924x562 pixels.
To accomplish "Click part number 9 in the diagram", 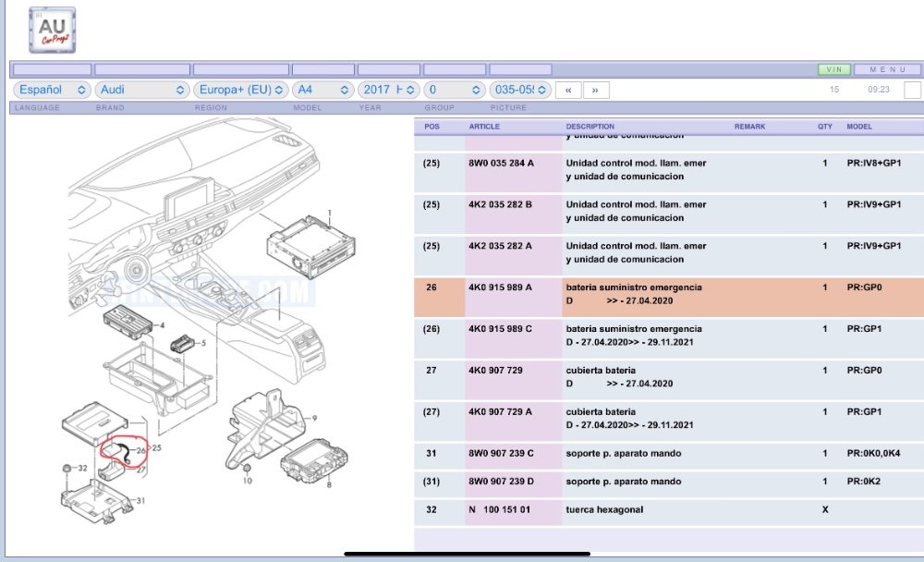I will (315, 418).
